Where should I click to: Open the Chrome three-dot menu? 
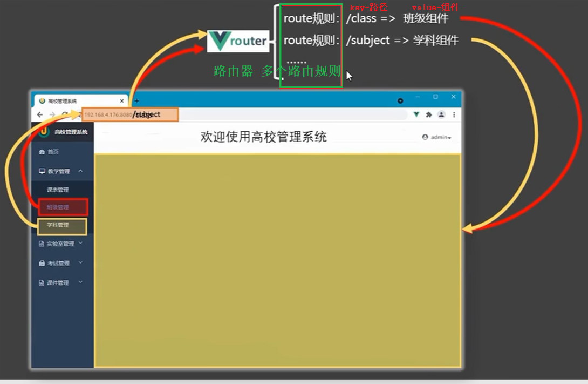pyautogui.click(x=455, y=114)
